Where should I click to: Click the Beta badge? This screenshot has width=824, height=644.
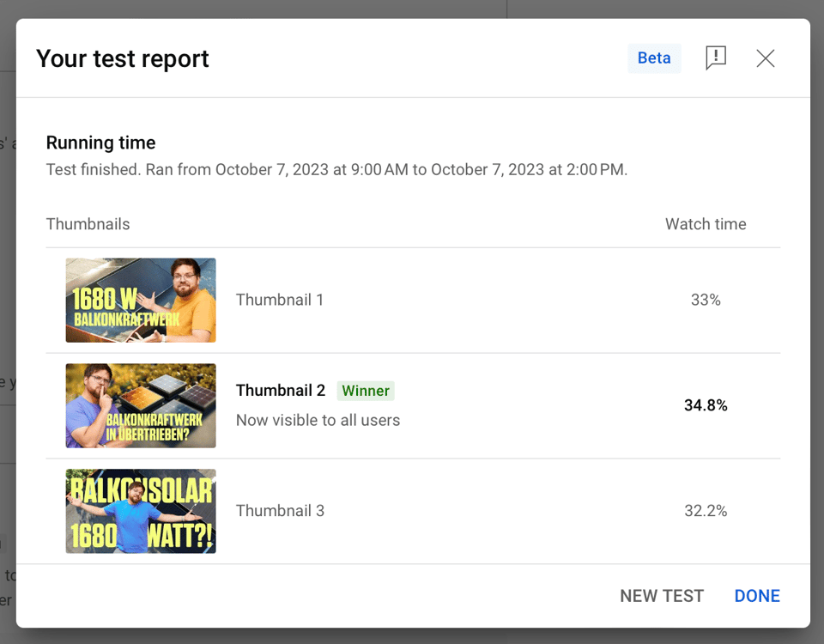[x=654, y=58]
